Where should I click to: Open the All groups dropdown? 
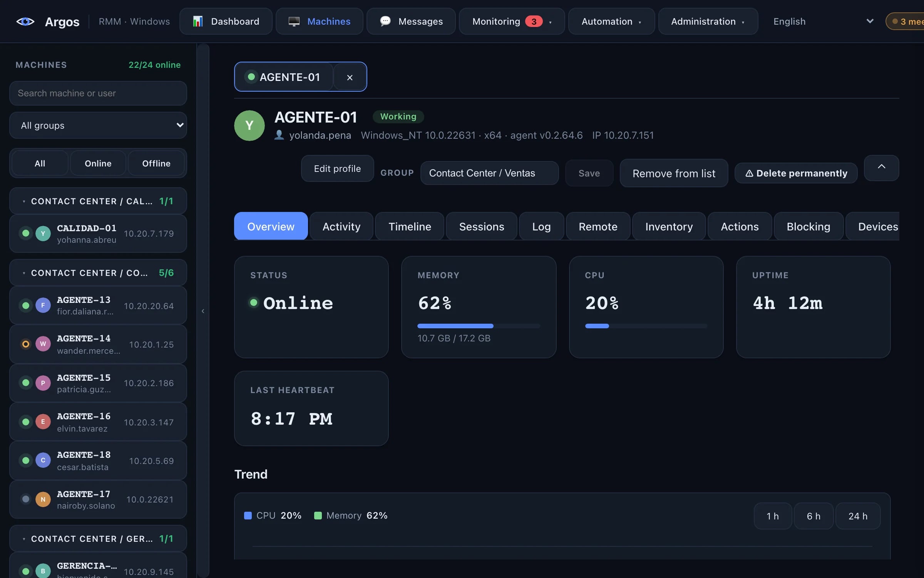coord(98,125)
